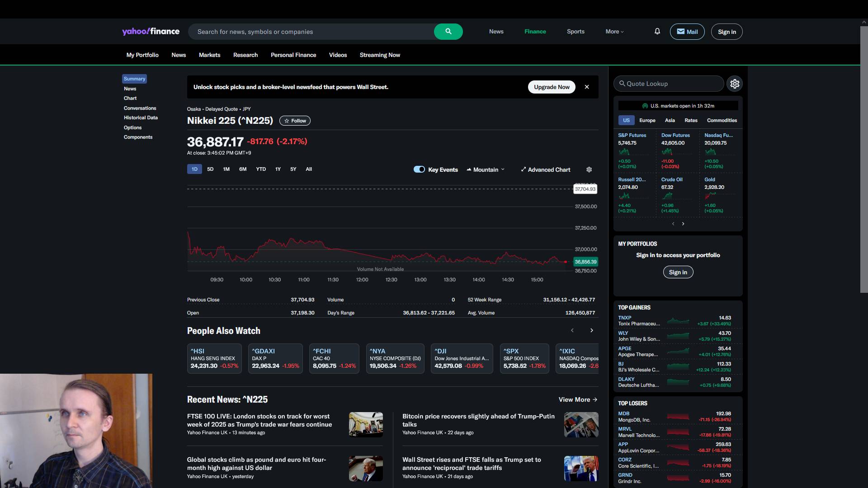Switch to the Asia markets tab
The image size is (868, 488).
click(670, 120)
